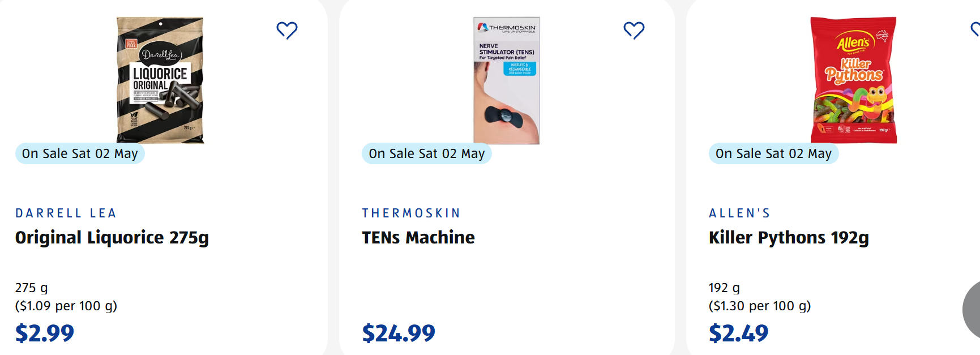Click the $2.99 liquorice price
Screen dimensions: 980x355
(x=45, y=333)
